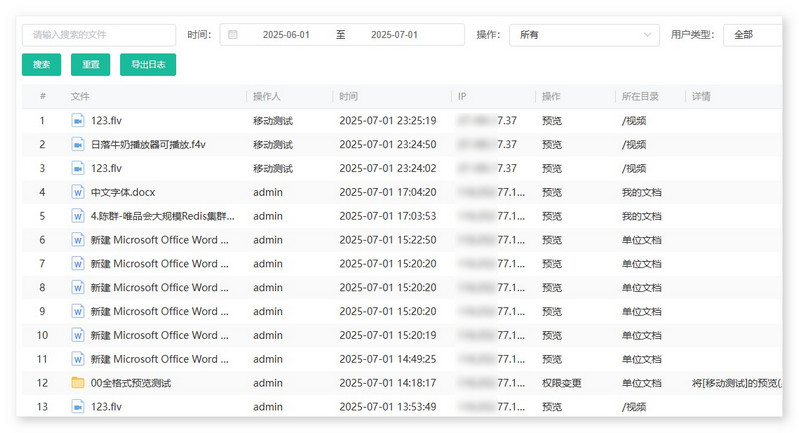
Task: Click the Word document icon in row 9
Action: 77,311
